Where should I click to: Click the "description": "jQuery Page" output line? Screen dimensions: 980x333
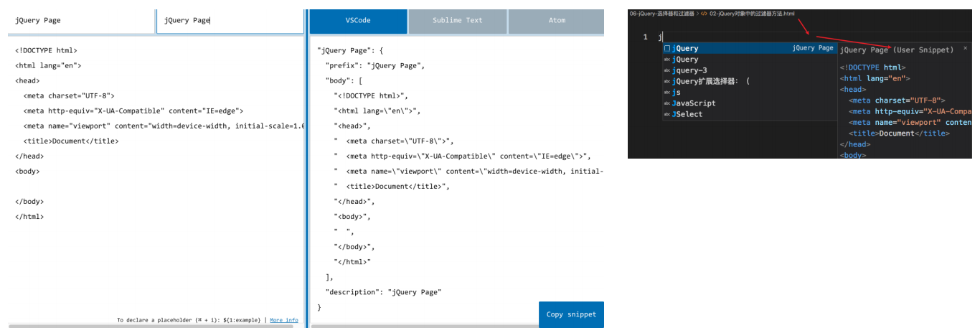(x=383, y=292)
